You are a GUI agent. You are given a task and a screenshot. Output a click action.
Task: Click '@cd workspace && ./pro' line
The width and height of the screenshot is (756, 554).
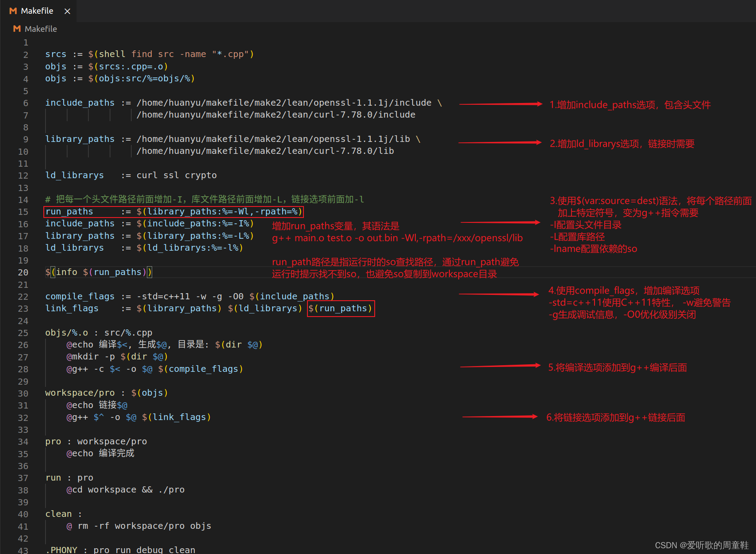pos(126,489)
